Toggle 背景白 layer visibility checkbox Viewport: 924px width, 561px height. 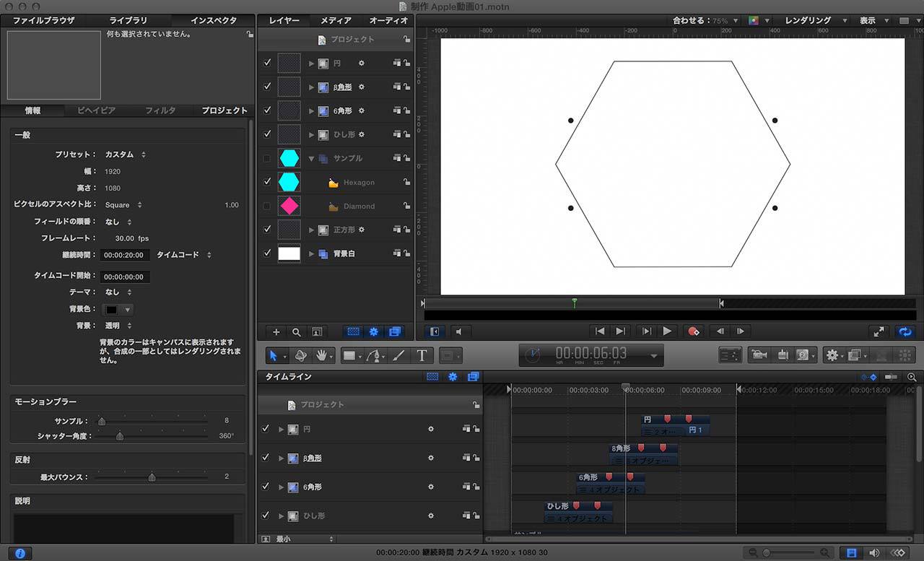pos(267,253)
